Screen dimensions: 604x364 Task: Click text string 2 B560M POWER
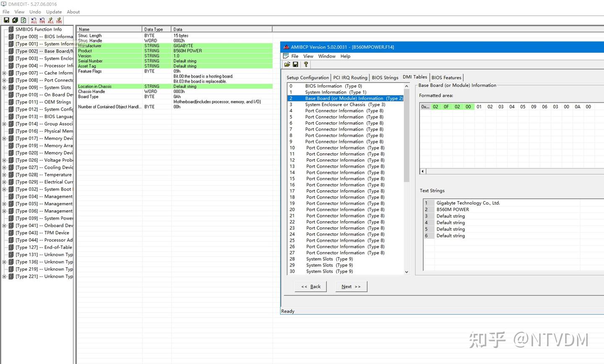tap(453, 209)
